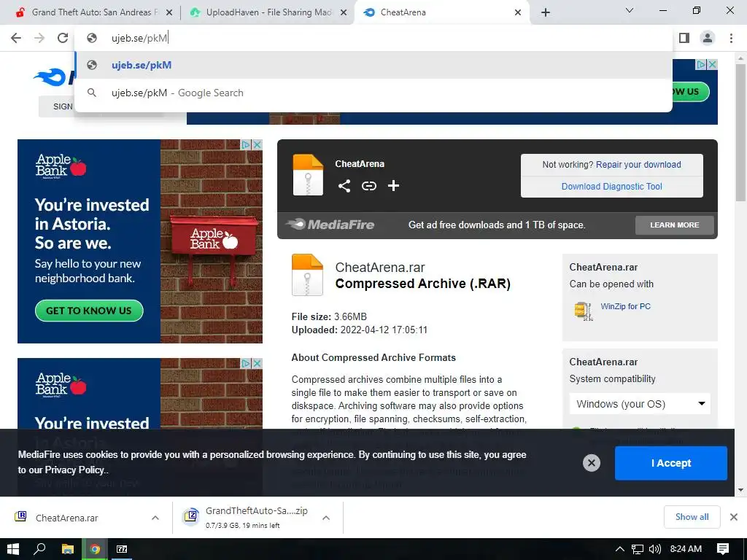Click the volume speaker tray icon
This screenshot has width=747, height=560.
point(655,549)
